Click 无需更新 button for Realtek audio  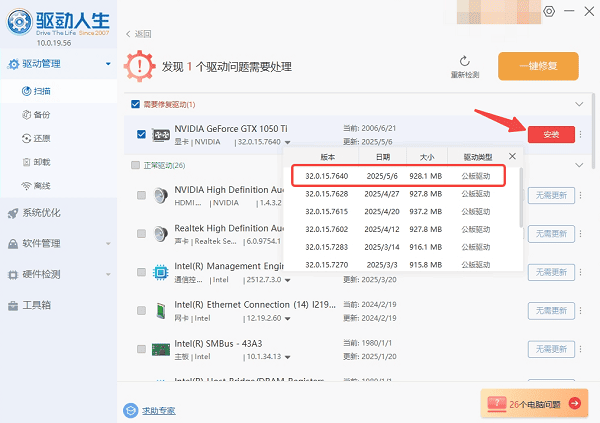click(551, 234)
